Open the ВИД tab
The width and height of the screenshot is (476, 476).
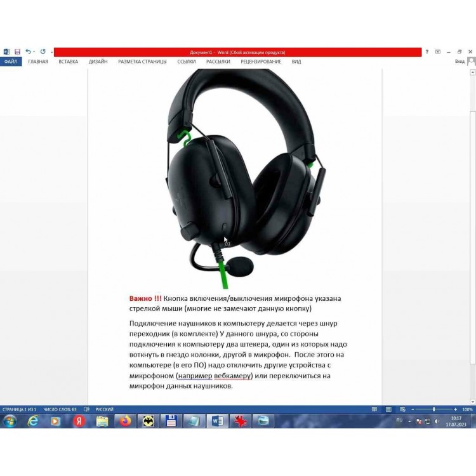296,62
